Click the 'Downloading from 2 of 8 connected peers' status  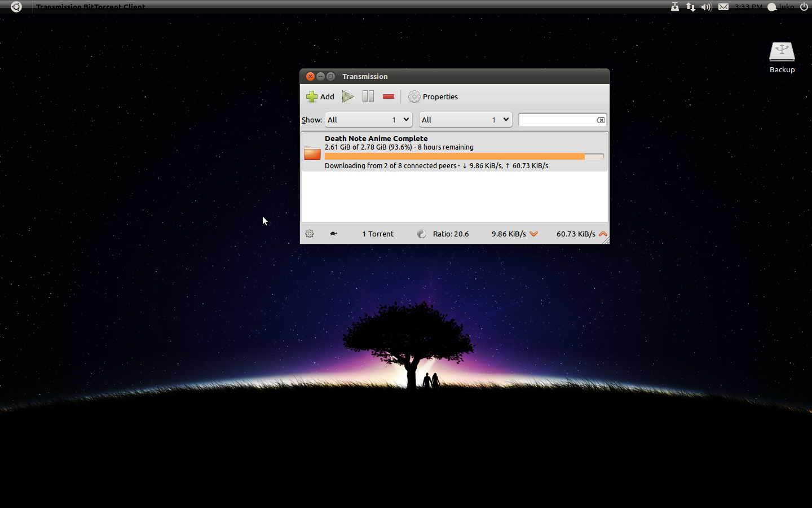point(436,166)
